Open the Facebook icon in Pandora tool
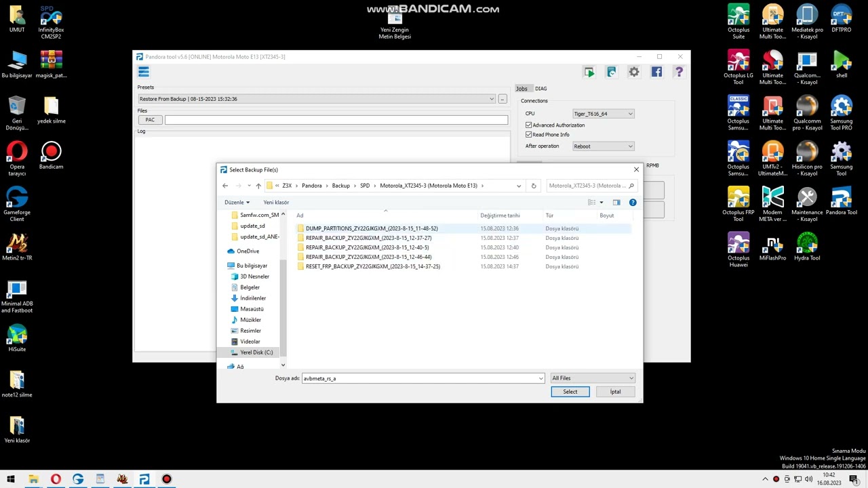The width and height of the screenshot is (868, 488). click(656, 72)
